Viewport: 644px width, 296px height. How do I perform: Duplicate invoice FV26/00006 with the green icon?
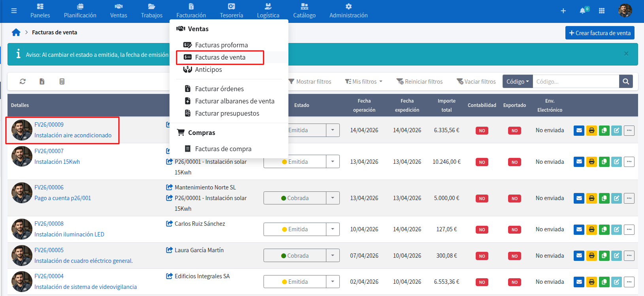[x=604, y=198]
